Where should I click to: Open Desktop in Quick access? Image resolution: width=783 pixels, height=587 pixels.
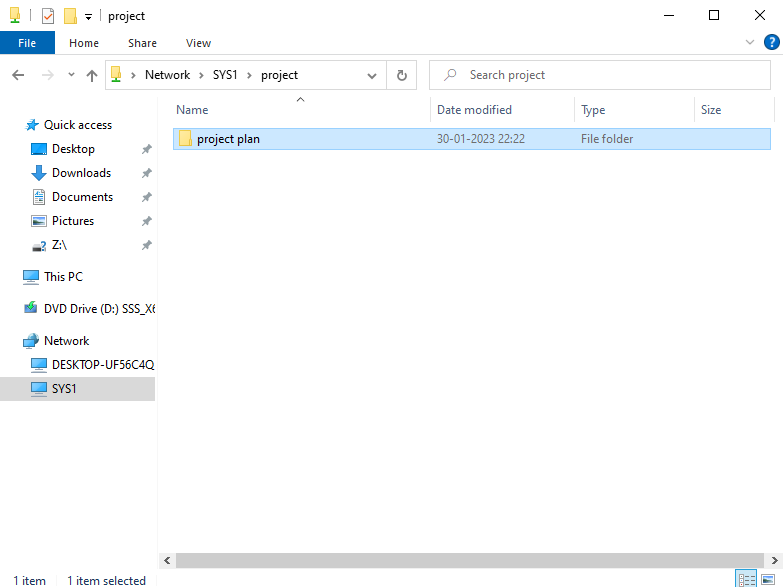(x=73, y=149)
